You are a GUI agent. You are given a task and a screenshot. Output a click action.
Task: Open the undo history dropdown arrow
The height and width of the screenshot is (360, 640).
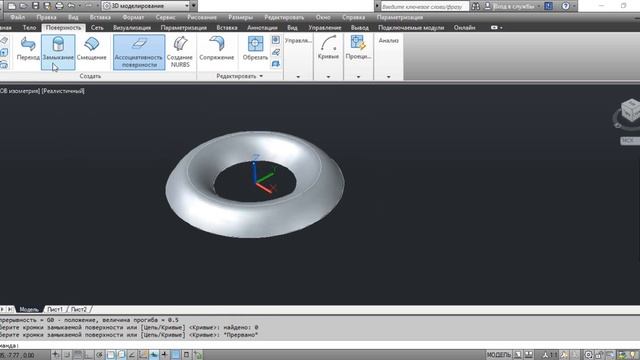(79, 6)
